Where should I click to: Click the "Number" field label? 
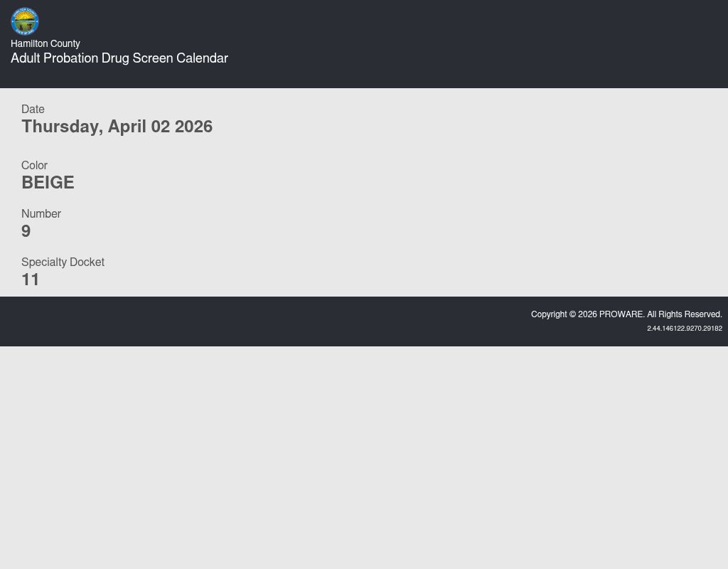[x=41, y=213]
